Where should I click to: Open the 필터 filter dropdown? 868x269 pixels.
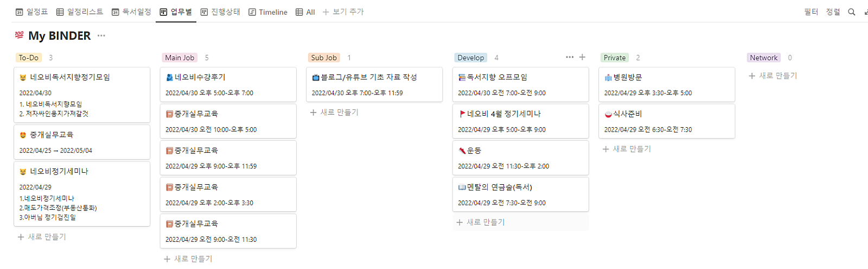(811, 12)
